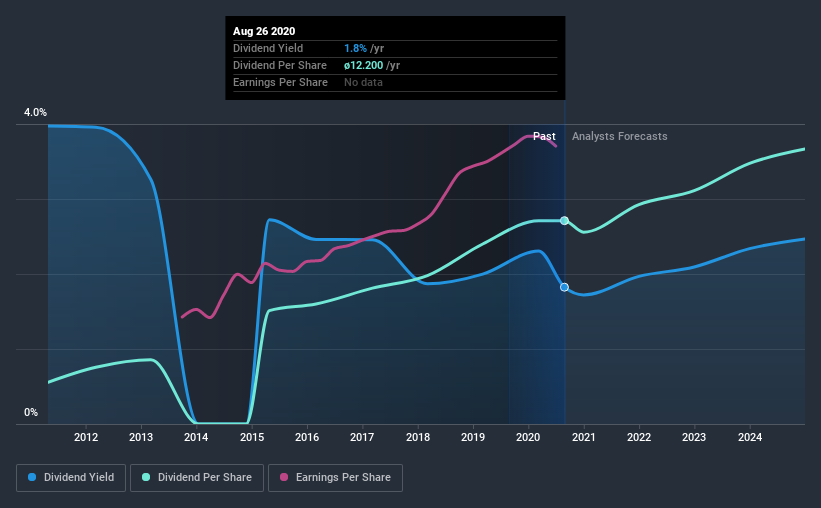Click the 2017 x-axis label

coord(362,437)
